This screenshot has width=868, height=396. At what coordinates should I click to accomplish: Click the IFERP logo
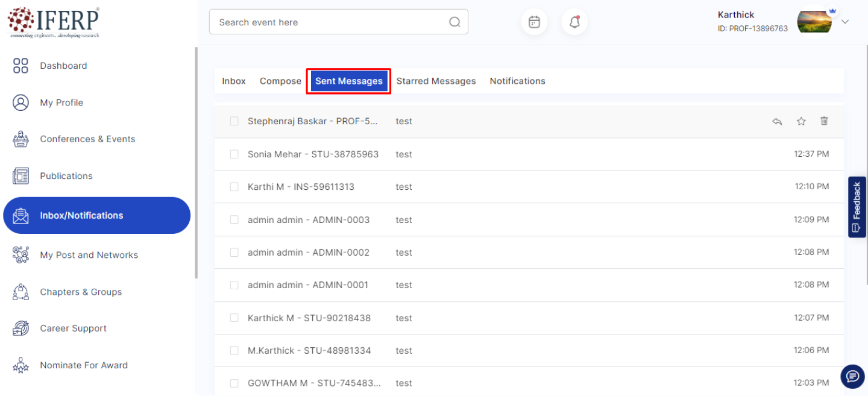tap(54, 22)
